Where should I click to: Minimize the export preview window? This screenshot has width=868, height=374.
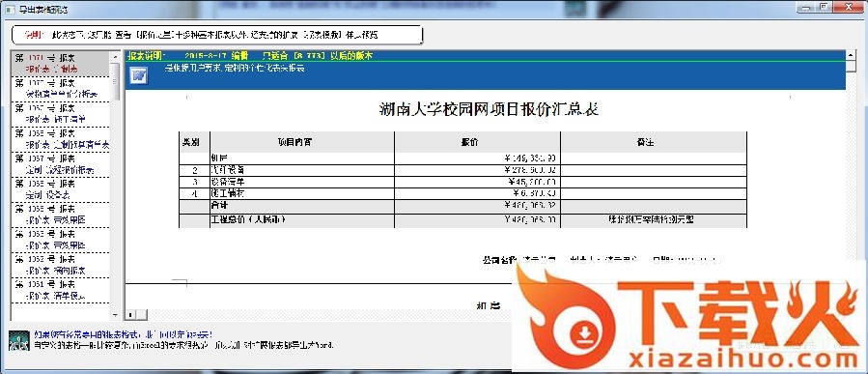806,7
